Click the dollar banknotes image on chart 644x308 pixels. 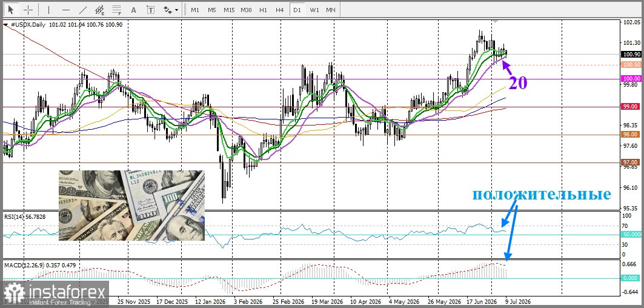[131, 205]
